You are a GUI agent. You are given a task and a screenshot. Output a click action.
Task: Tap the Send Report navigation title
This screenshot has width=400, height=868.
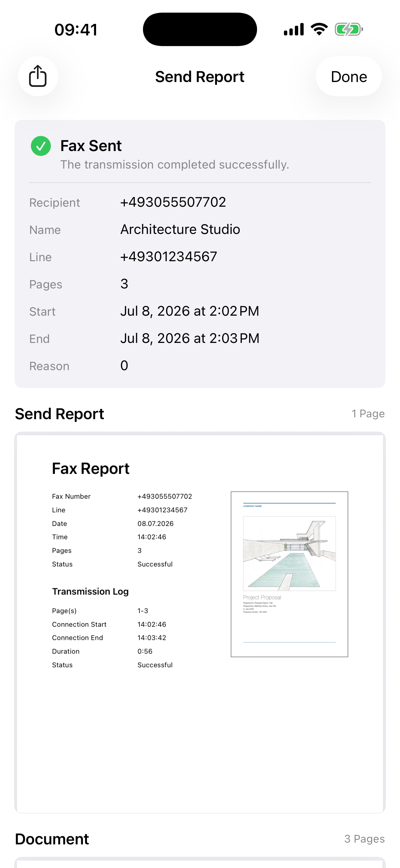pyautogui.click(x=200, y=77)
